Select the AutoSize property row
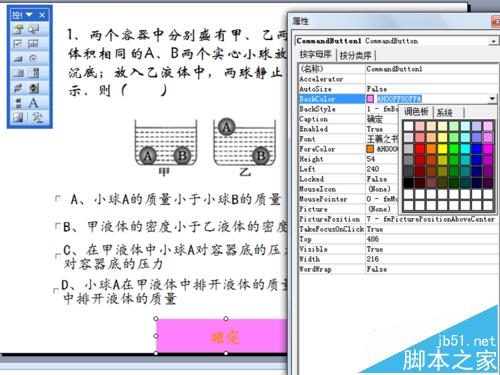This screenshot has width=500, height=375. click(398, 89)
